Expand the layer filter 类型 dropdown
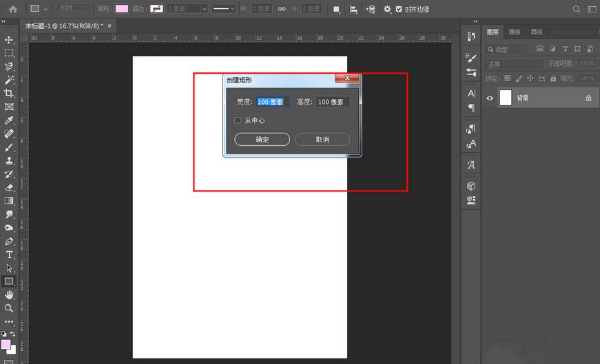This screenshot has height=364, width=600. point(507,50)
